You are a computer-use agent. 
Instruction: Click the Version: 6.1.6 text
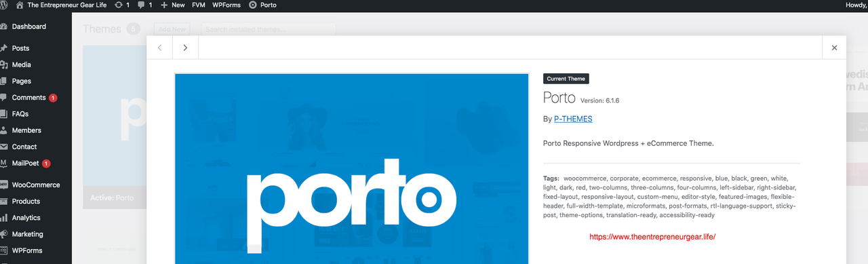(600, 100)
